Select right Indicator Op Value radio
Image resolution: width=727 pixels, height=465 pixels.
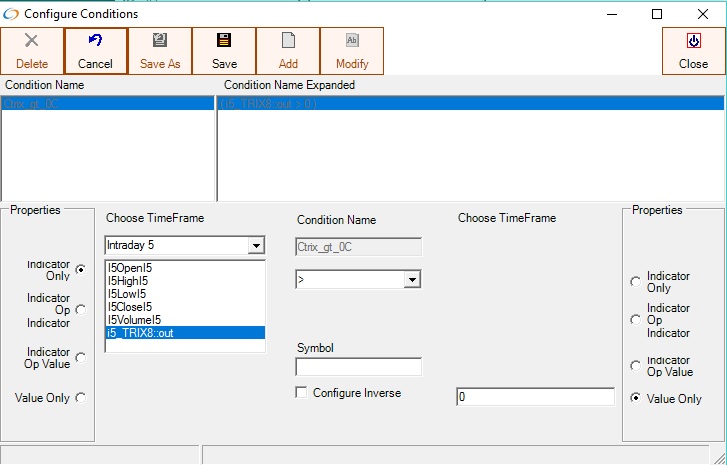click(635, 365)
